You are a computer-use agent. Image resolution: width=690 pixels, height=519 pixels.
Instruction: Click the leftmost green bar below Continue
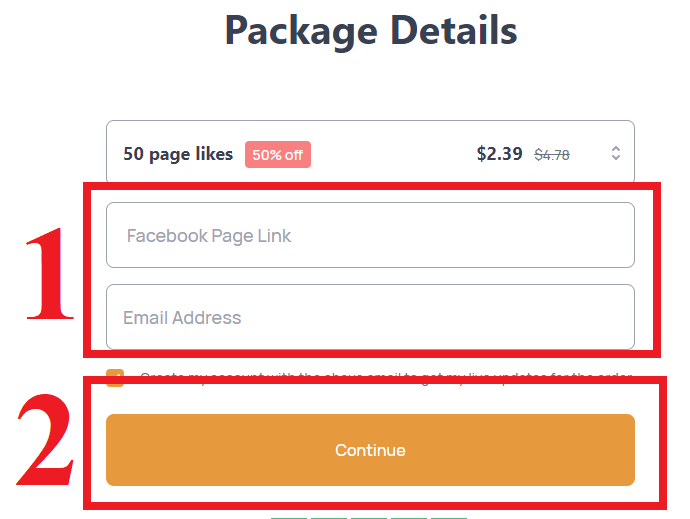point(289,517)
